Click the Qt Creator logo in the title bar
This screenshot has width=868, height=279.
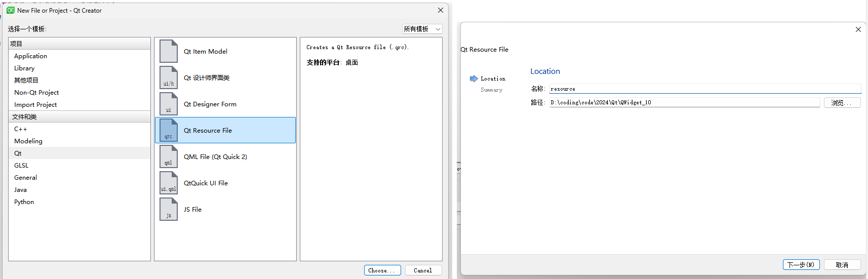pos(11,10)
